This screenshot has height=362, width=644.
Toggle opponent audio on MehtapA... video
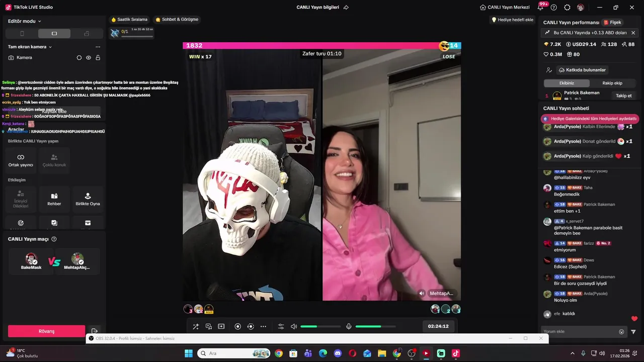pyautogui.click(x=422, y=293)
